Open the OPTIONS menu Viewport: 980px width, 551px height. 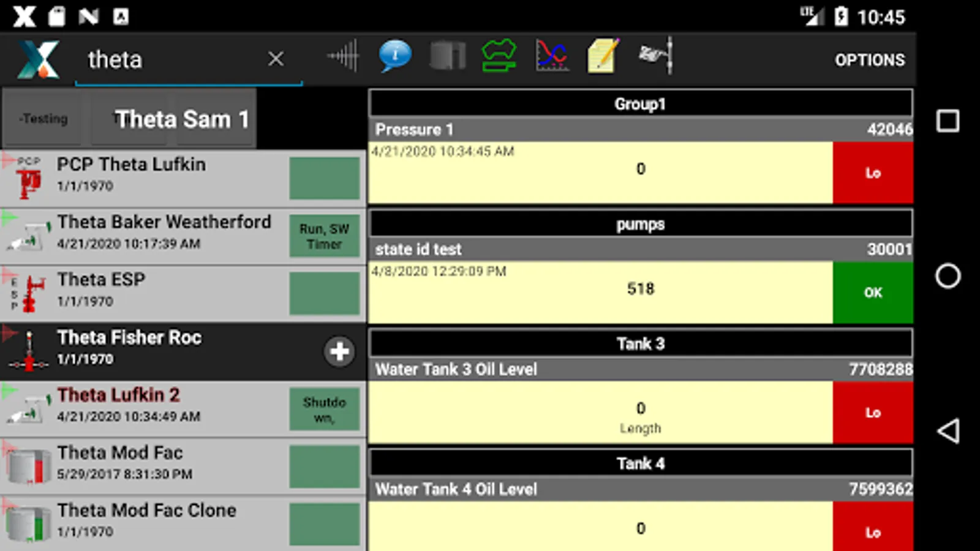(x=870, y=60)
